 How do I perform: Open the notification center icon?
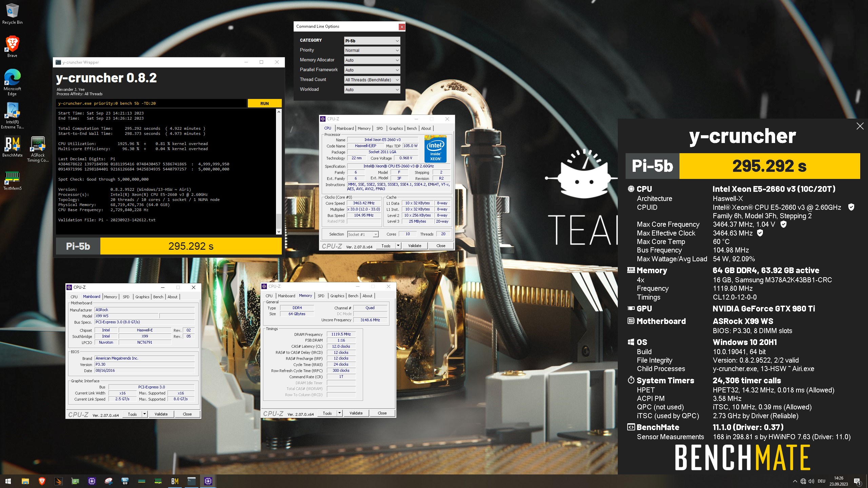click(857, 481)
